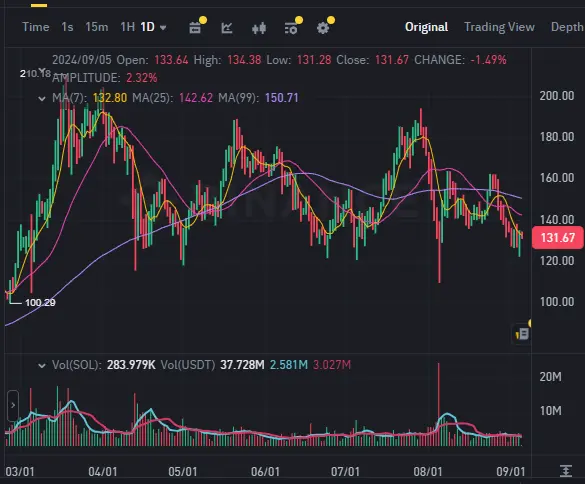The image size is (585, 484).
Task: Switch to the Trading View tab
Action: [x=499, y=27]
